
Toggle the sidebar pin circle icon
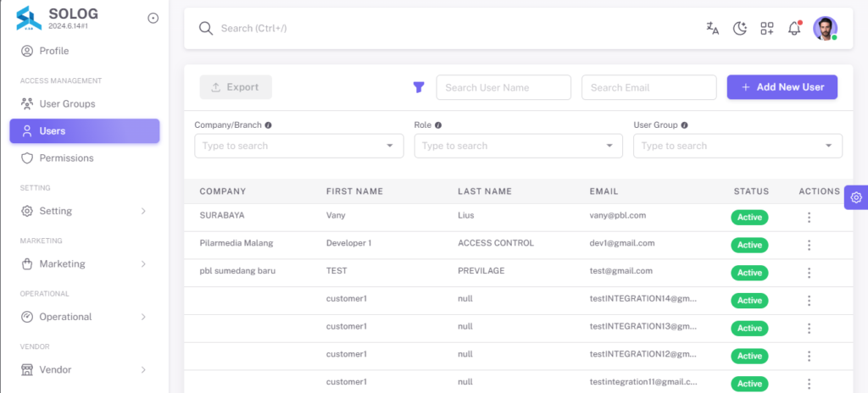click(x=153, y=19)
